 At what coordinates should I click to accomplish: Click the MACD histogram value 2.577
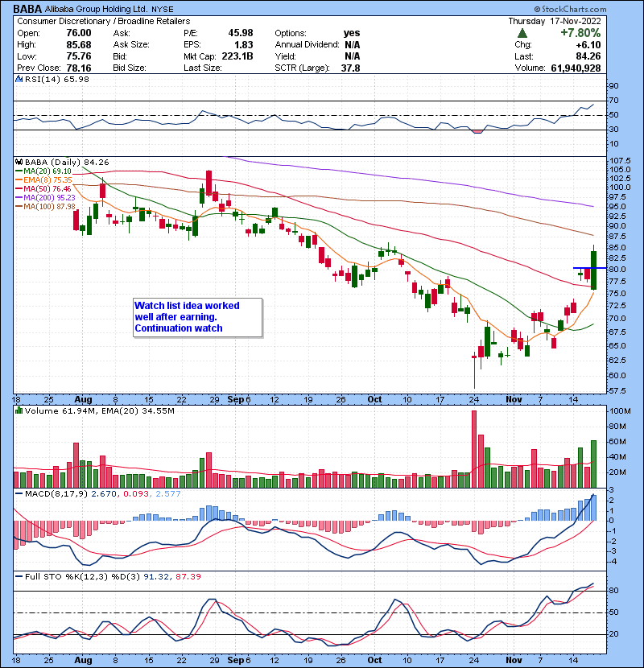coord(168,494)
